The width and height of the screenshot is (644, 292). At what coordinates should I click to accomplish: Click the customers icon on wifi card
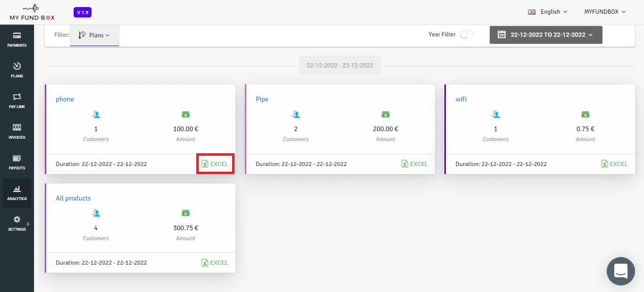point(496,114)
